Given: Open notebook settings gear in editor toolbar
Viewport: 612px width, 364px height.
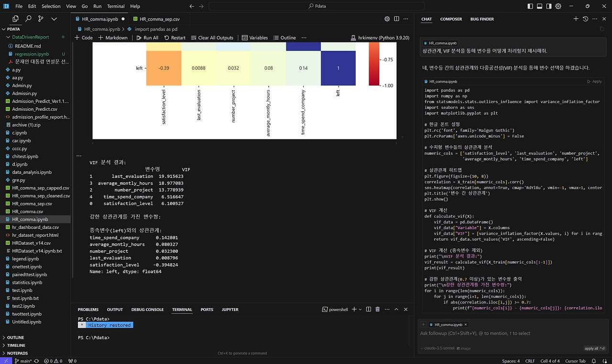Looking at the screenshot, I should coord(387,19).
